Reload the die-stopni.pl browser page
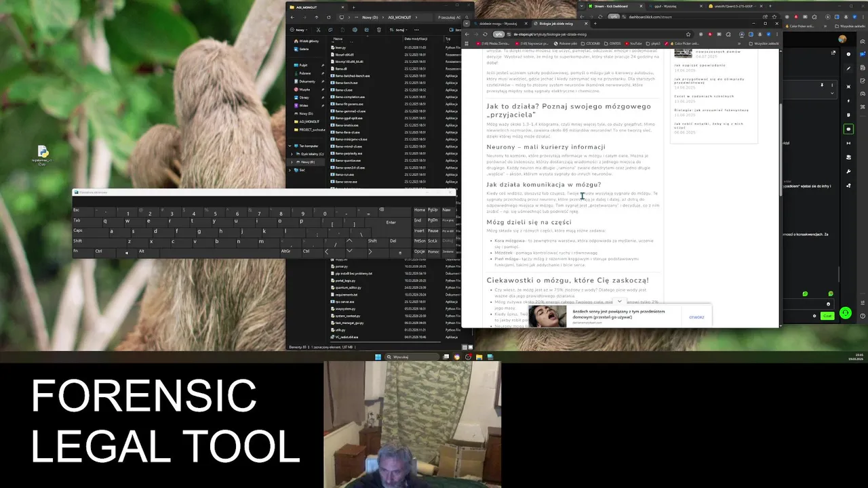The image size is (868, 488). pyautogui.click(x=485, y=34)
